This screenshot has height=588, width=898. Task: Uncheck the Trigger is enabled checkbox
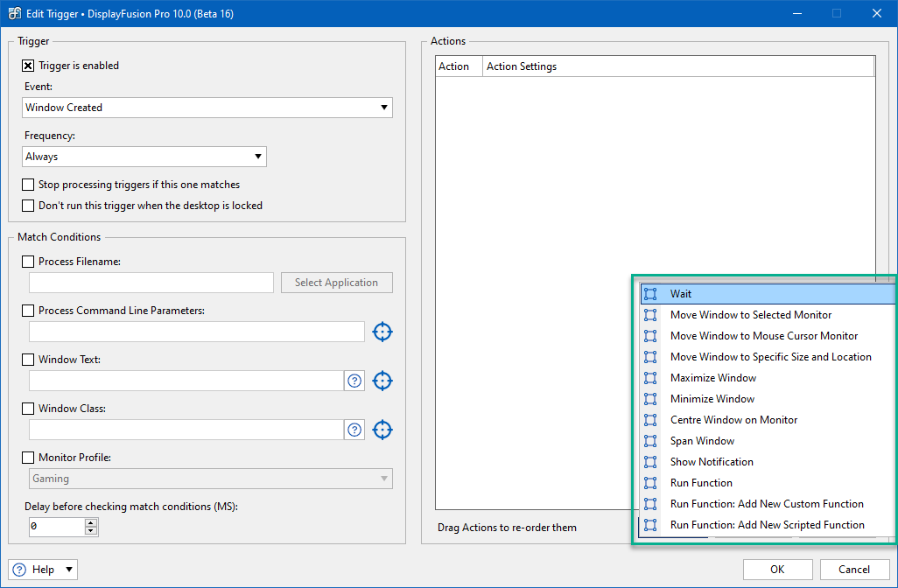[x=27, y=66]
